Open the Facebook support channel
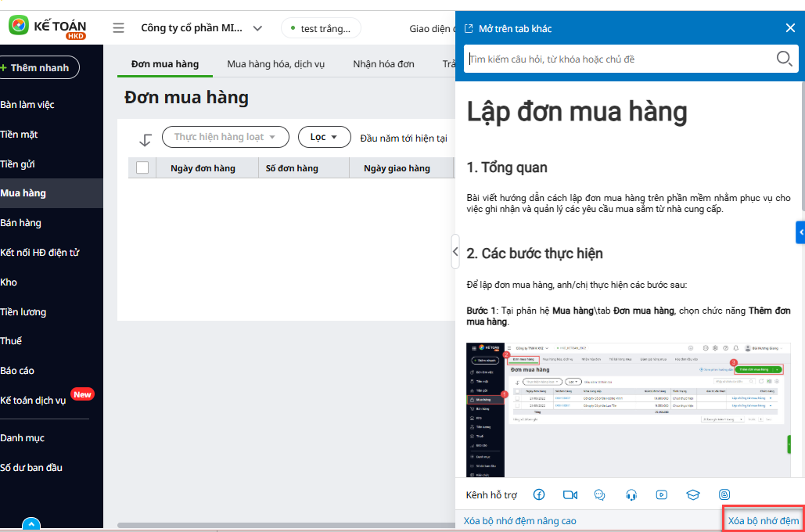The height and width of the screenshot is (532, 805). click(x=539, y=494)
